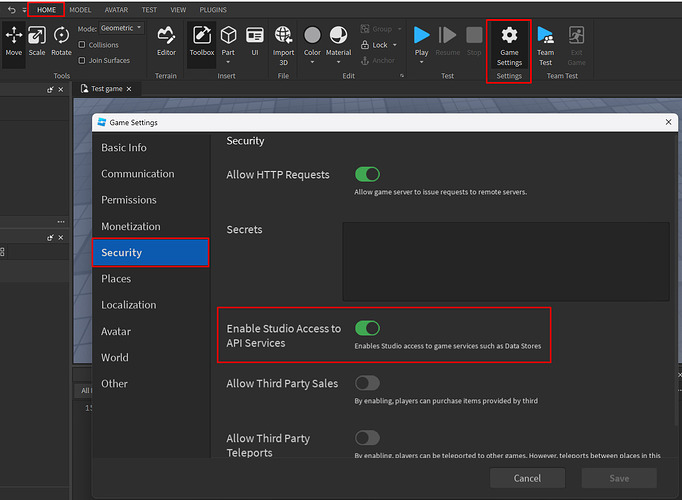Open the Terrain Editor
682x500 pixels.
(x=167, y=41)
